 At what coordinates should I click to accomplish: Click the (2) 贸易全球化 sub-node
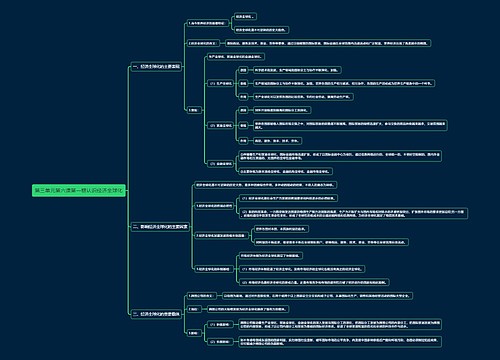pos(220,125)
